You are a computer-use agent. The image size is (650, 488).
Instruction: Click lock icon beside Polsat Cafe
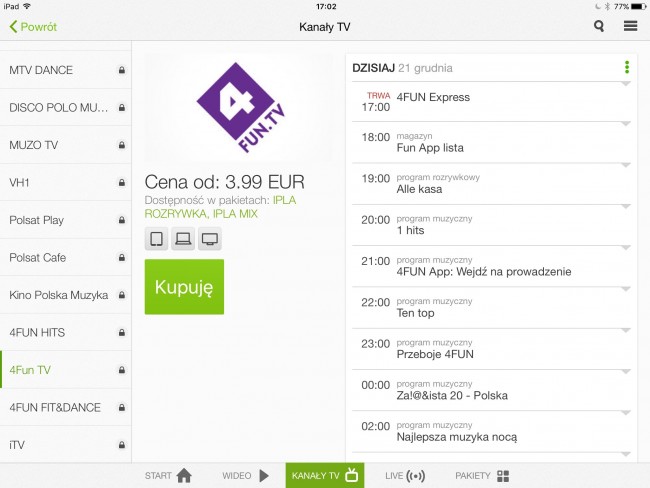point(121,257)
